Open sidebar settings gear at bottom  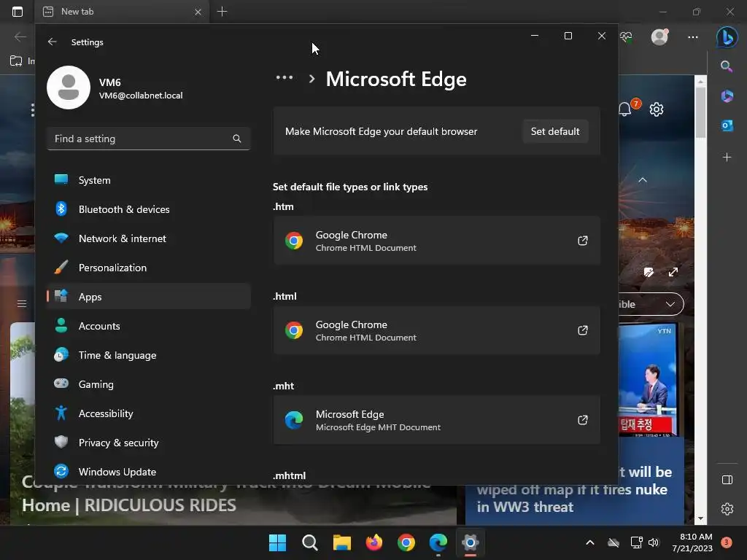click(727, 509)
